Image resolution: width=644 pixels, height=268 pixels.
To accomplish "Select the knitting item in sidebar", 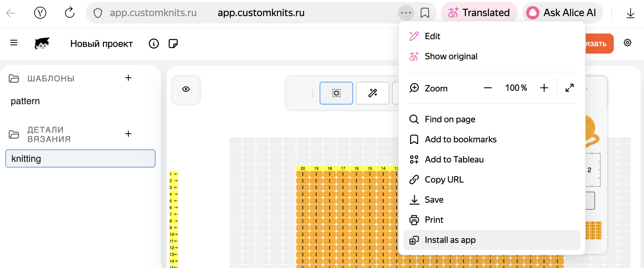I will pos(80,158).
